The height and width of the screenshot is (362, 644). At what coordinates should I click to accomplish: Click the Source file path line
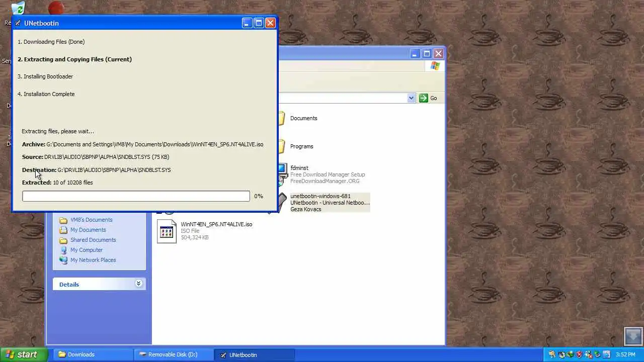tap(96, 157)
